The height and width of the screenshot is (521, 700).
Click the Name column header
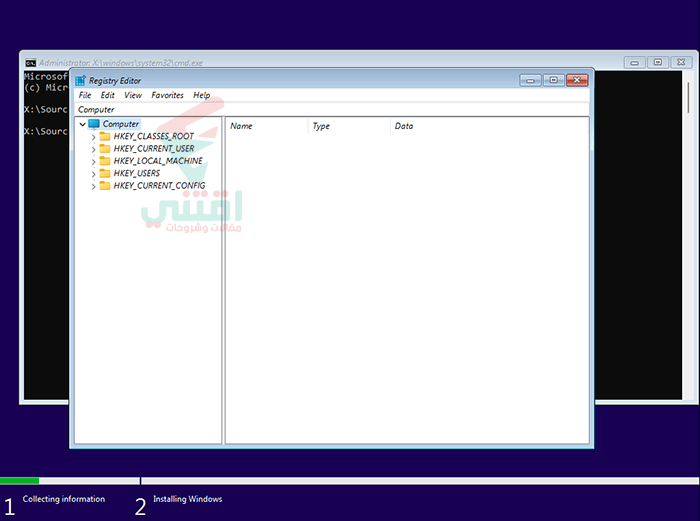click(x=267, y=126)
